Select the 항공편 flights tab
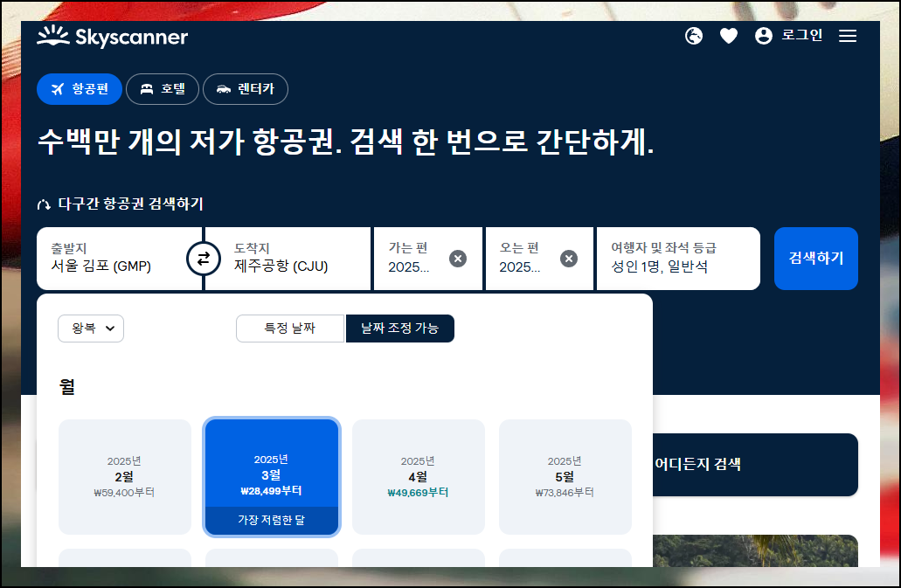Image resolution: width=901 pixels, height=588 pixels. [x=80, y=89]
